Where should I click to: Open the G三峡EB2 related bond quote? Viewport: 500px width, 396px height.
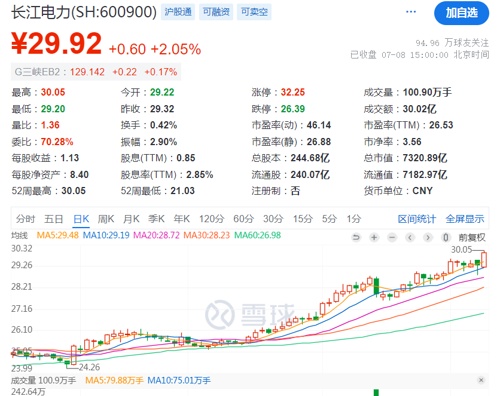point(96,72)
